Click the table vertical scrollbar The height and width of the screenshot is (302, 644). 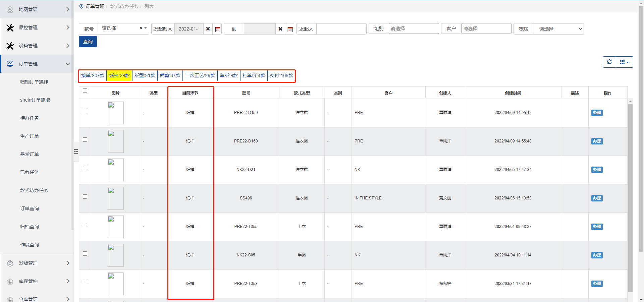coord(630,198)
